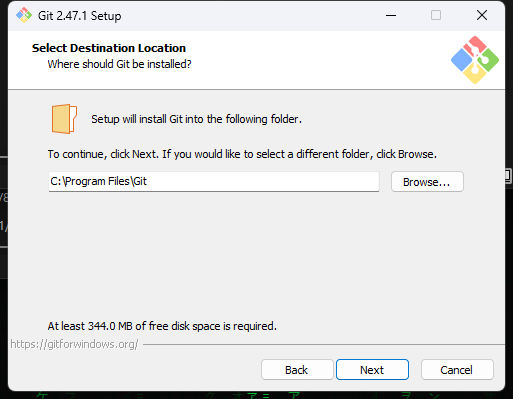513x399 pixels.
Task: Click the 'Setup will install Git' message
Action: coord(196,119)
